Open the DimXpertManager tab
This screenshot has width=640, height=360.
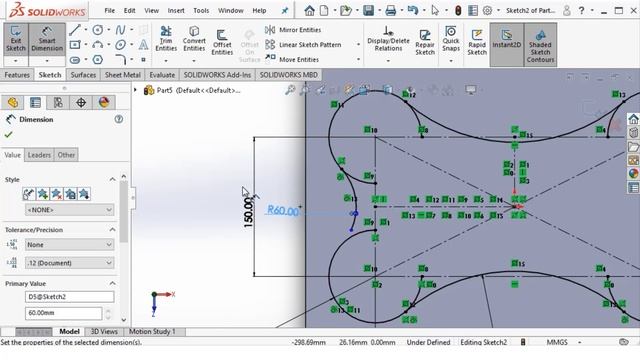(81, 102)
